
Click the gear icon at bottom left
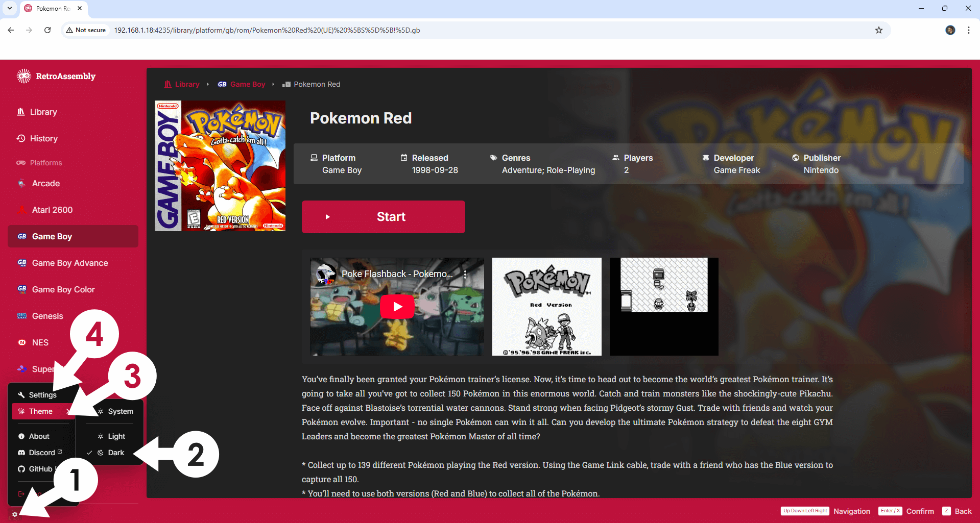click(x=15, y=514)
